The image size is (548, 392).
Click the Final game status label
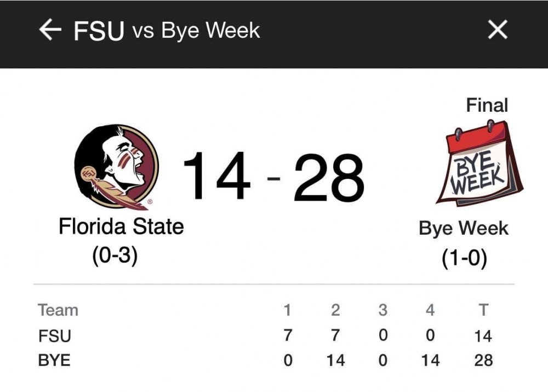[x=487, y=105]
